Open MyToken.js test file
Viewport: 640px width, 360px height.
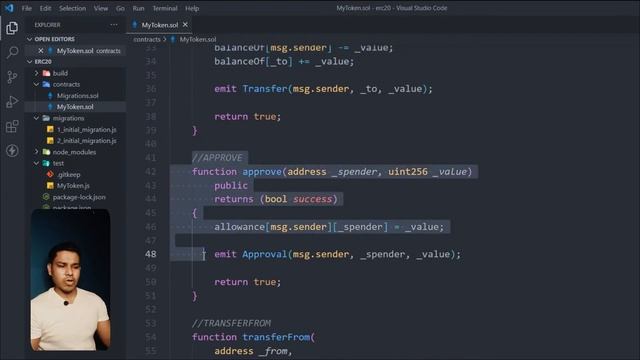73,186
